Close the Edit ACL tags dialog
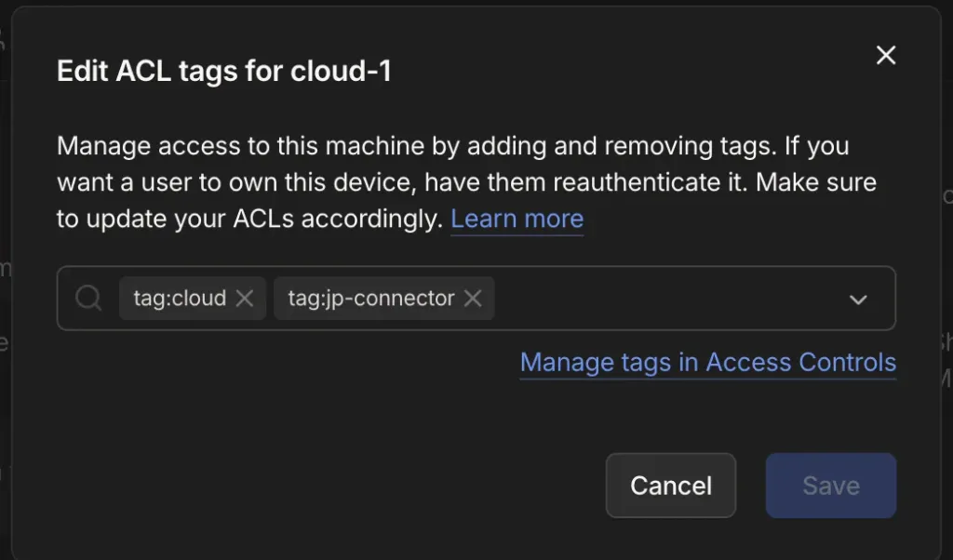The width and height of the screenshot is (953, 560). click(886, 55)
